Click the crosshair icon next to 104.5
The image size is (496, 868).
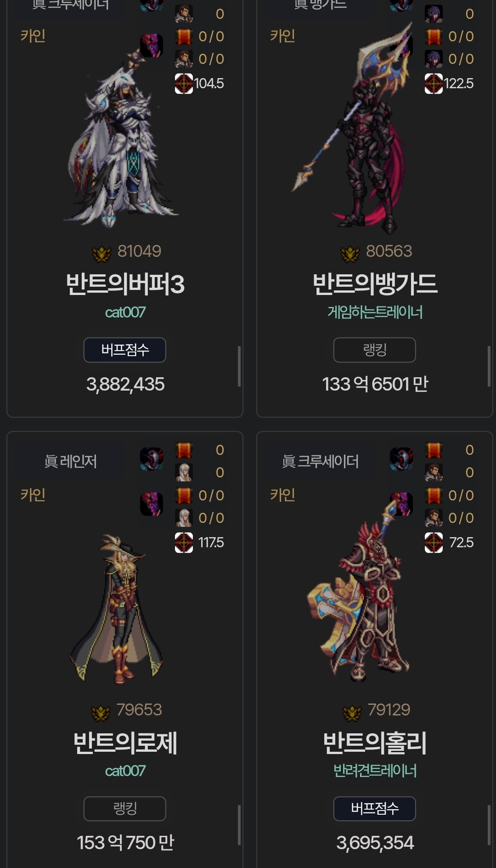pos(184,84)
